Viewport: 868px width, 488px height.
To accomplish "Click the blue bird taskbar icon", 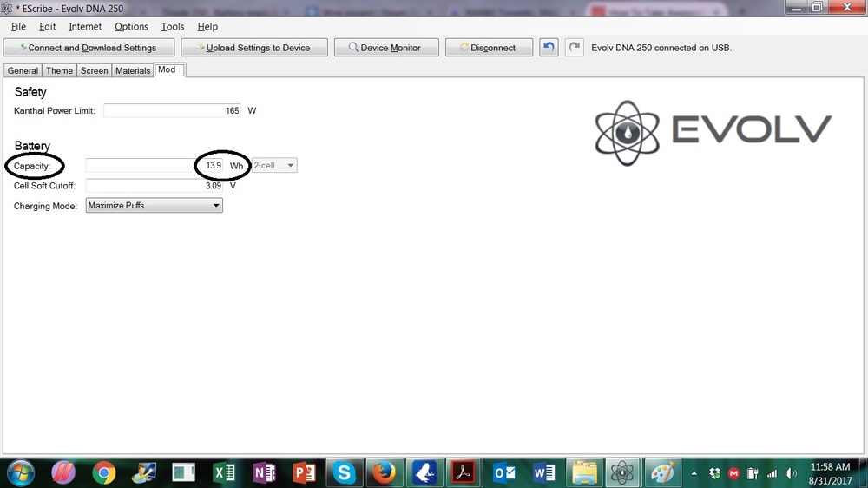I will [x=424, y=473].
